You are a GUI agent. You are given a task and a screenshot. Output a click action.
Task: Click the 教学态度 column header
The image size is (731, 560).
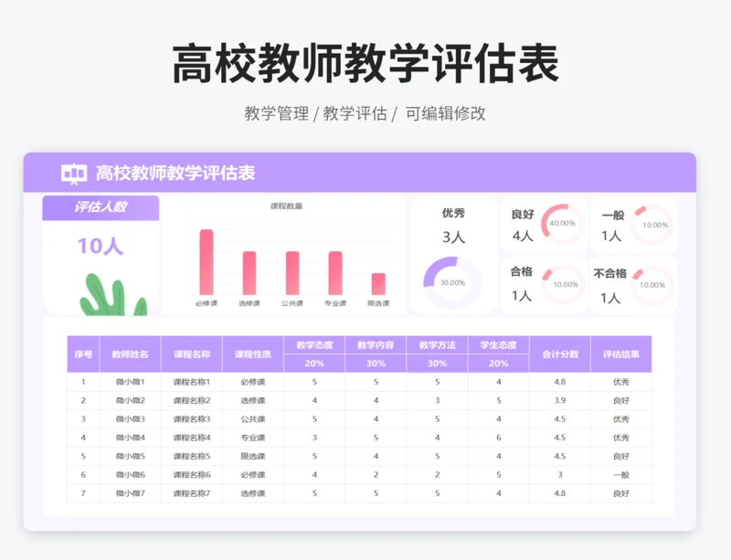pos(314,345)
